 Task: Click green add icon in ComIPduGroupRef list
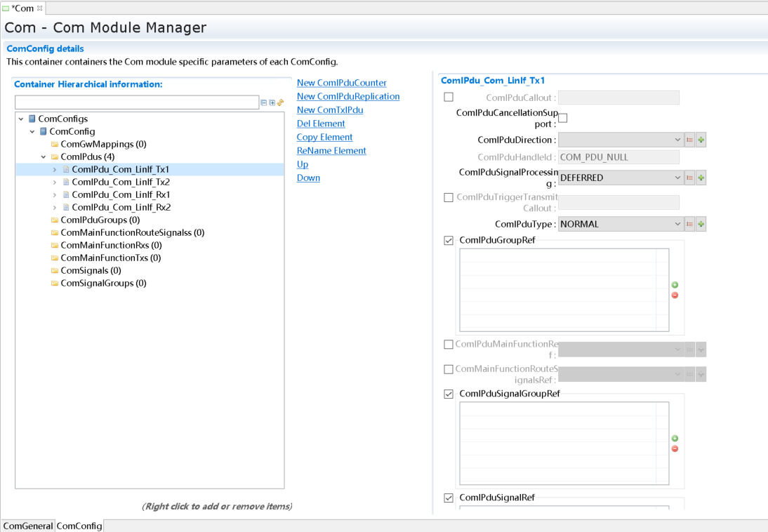(x=675, y=285)
